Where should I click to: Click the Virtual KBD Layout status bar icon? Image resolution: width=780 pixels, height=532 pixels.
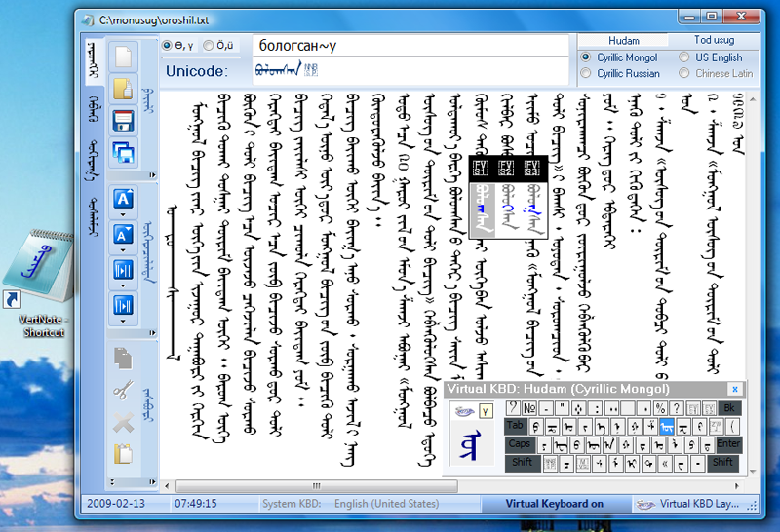[645, 504]
